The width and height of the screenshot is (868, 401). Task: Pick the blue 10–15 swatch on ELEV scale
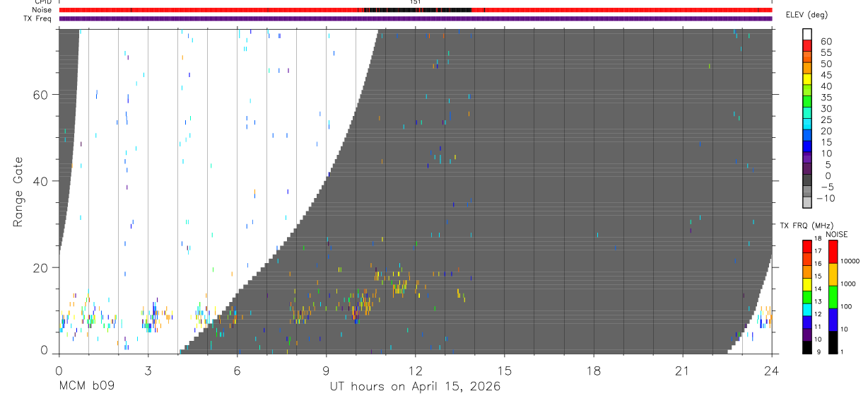807,147
